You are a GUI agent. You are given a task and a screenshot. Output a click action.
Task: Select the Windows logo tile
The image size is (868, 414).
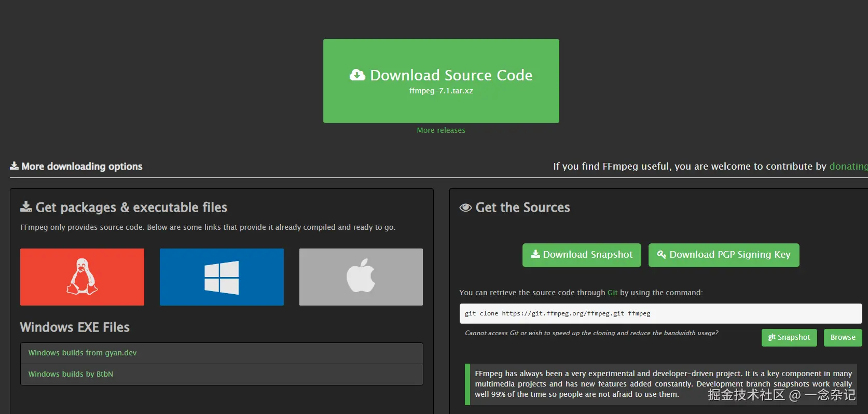tap(222, 277)
